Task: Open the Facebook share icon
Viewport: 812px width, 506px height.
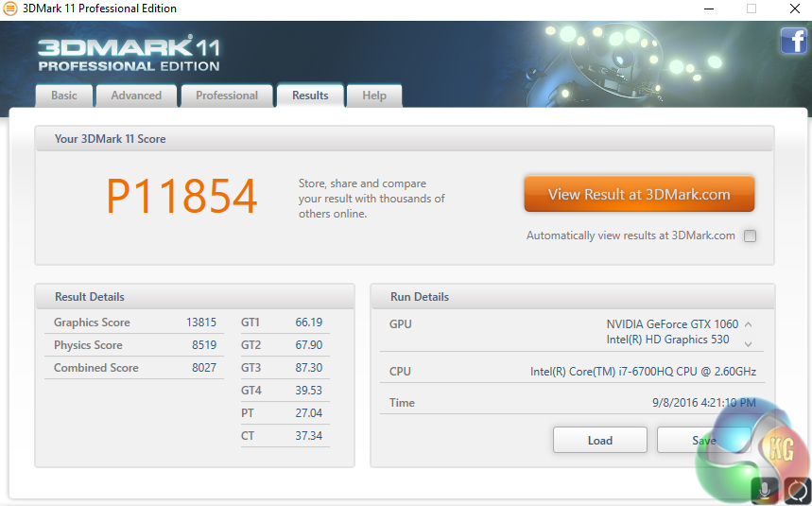Action: [793, 41]
